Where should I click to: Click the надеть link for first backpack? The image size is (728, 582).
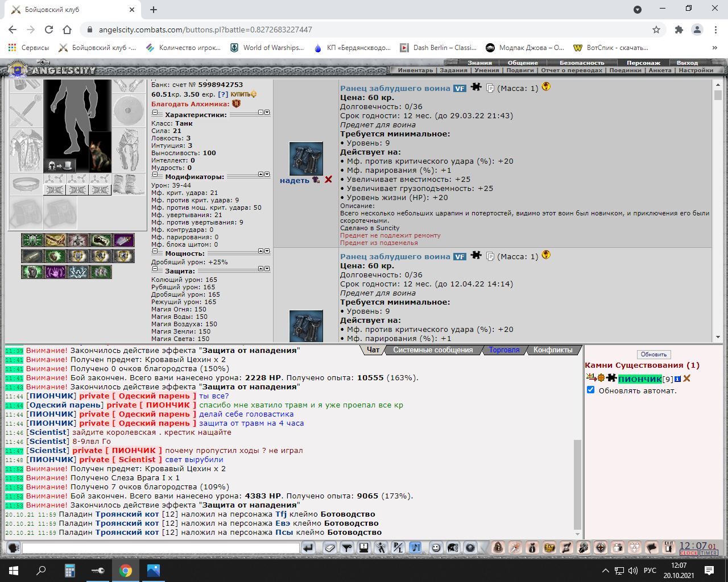[x=294, y=180]
